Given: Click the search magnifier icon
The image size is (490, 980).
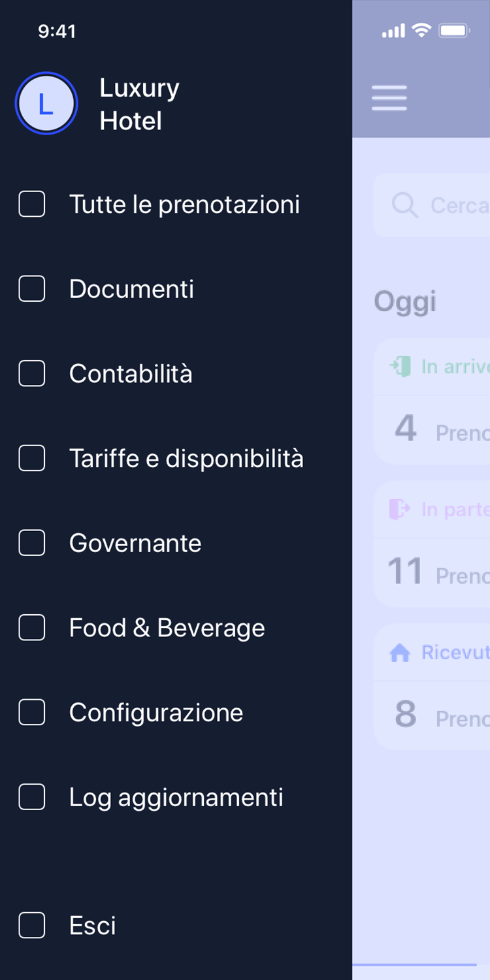Looking at the screenshot, I should tap(404, 205).
